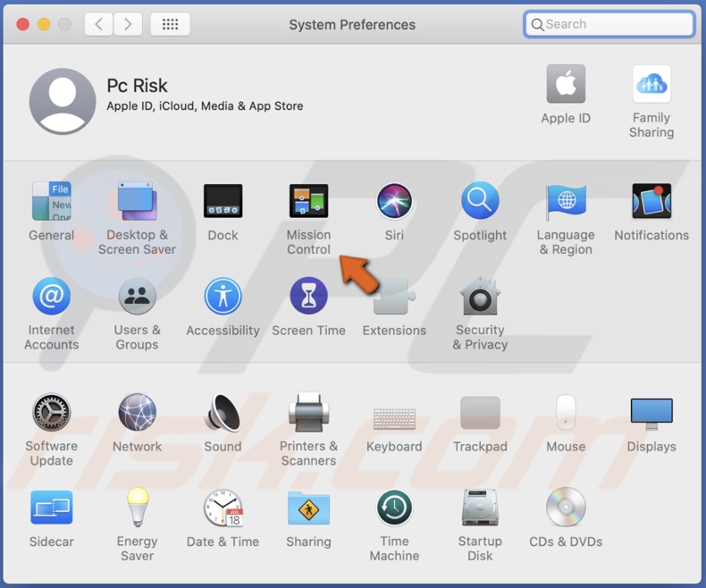Image resolution: width=706 pixels, height=588 pixels.
Task: Open the Network preference pane
Action: [137, 414]
